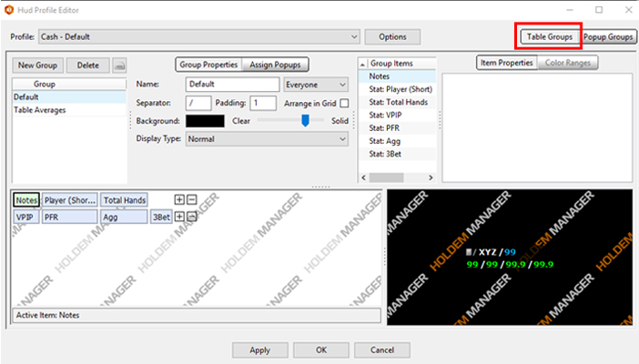Click the Group column header

point(69,84)
